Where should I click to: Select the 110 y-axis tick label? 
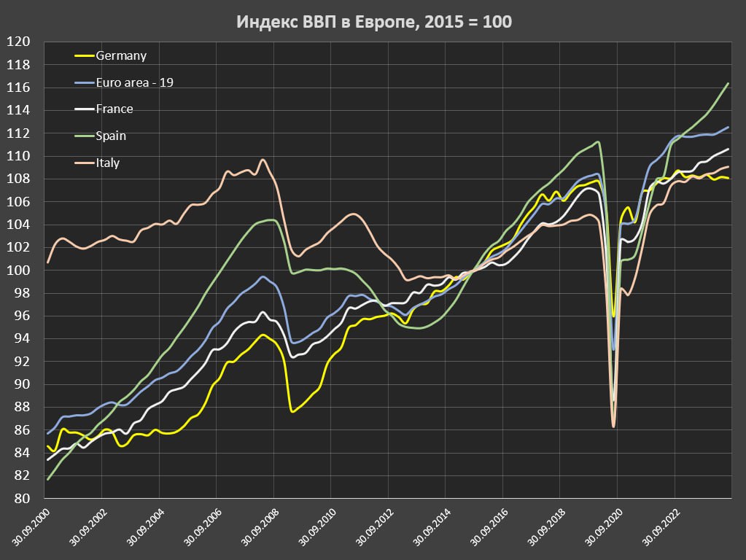(18, 156)
